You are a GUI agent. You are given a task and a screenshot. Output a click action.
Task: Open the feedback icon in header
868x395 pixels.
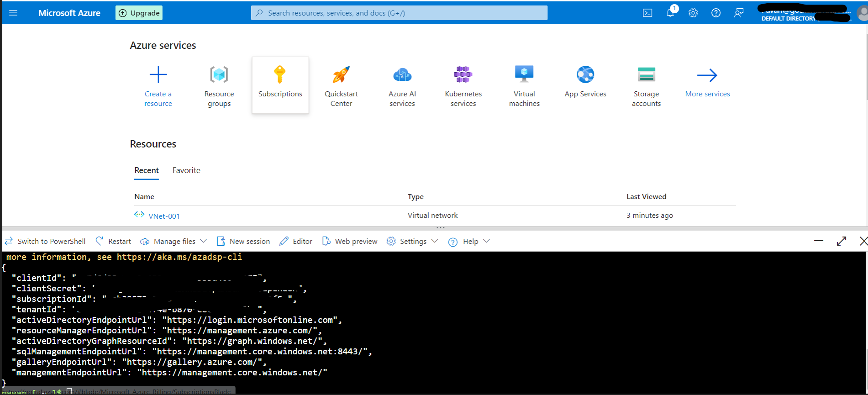[738, 13]
